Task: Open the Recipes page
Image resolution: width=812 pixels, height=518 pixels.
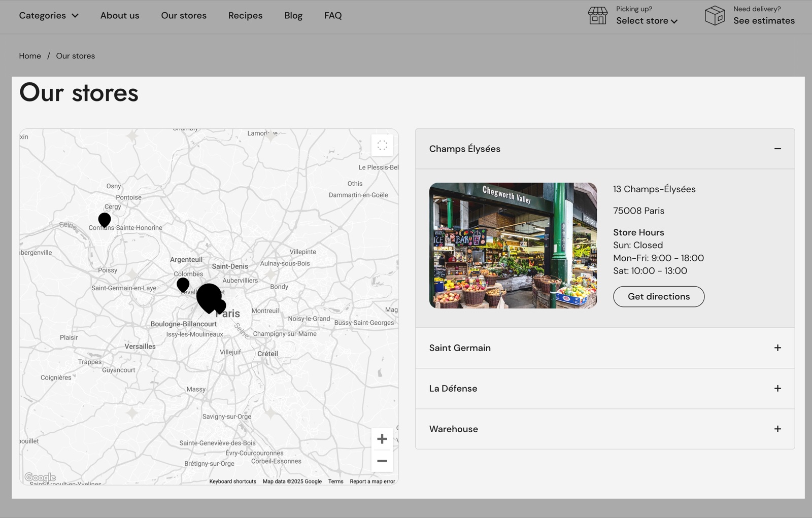Action: pos(245,15)
